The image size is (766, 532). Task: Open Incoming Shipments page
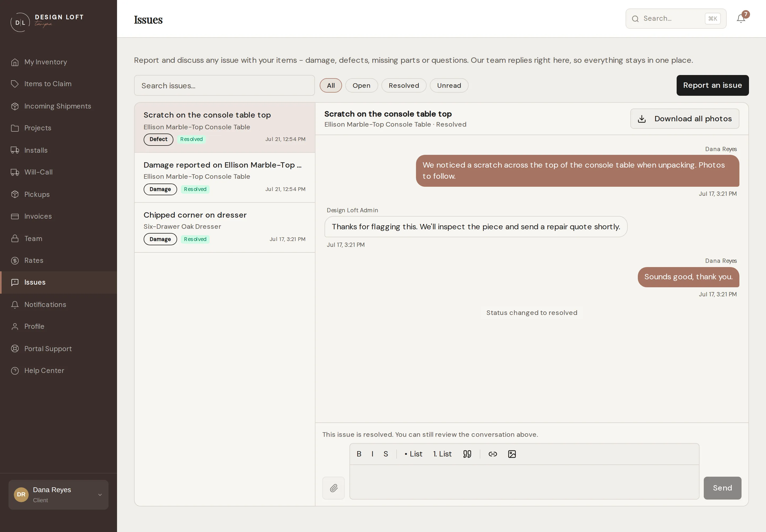59,106
